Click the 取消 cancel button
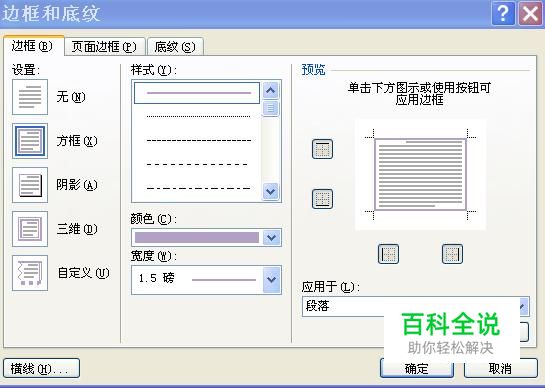This screenshot has height=388, width=545. (501, 369)
